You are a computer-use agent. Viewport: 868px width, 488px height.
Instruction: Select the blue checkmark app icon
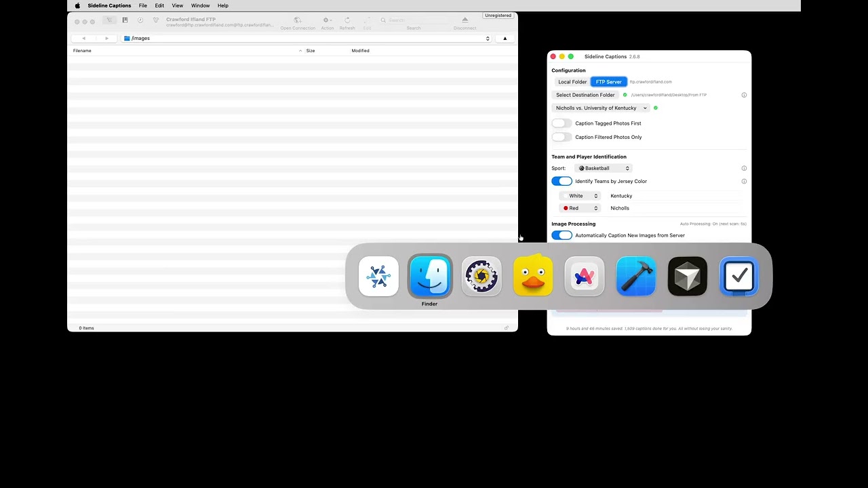[x=739, y=276]
